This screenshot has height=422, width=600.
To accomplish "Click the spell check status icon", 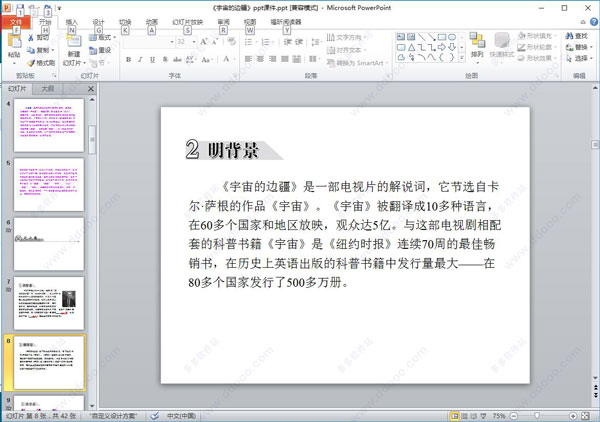I will (x=154, y=416).
